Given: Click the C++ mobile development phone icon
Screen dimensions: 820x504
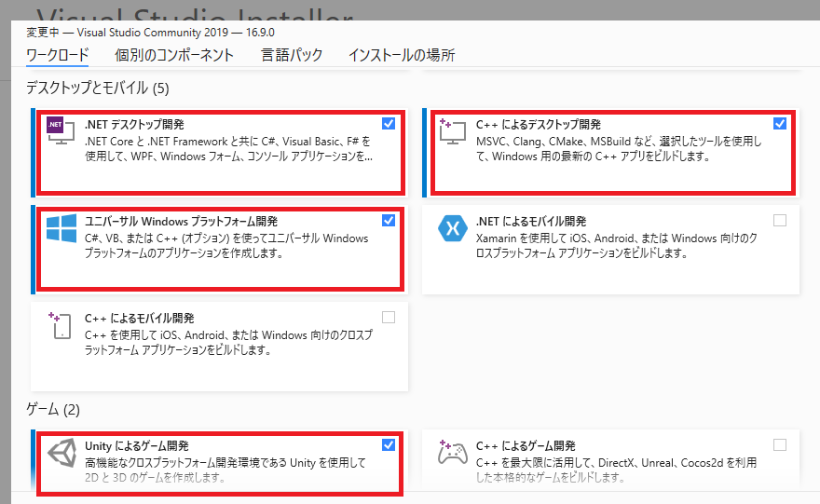Looking at the screenshot, I should (x=61, y=326).
